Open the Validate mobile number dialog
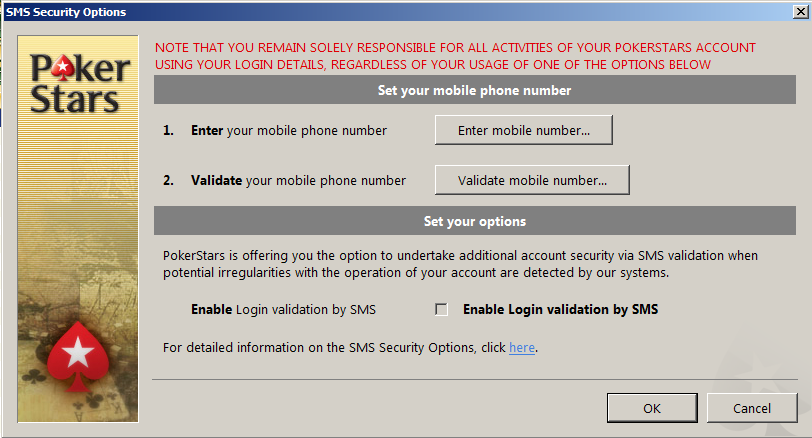812x438 pixels. (x=532, y=180)
